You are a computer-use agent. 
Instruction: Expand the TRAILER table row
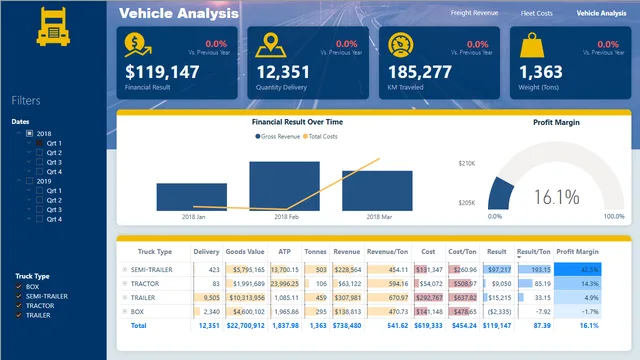coord(125,298)
